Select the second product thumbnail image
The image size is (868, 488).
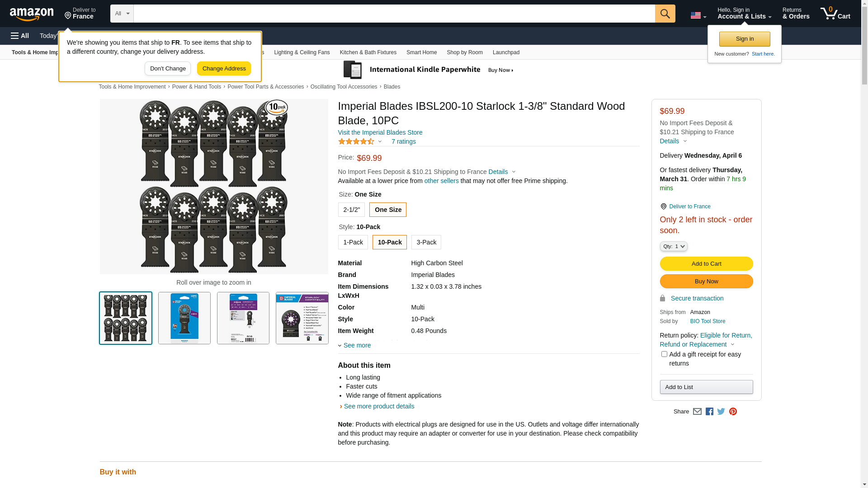[x=184, y=318]
